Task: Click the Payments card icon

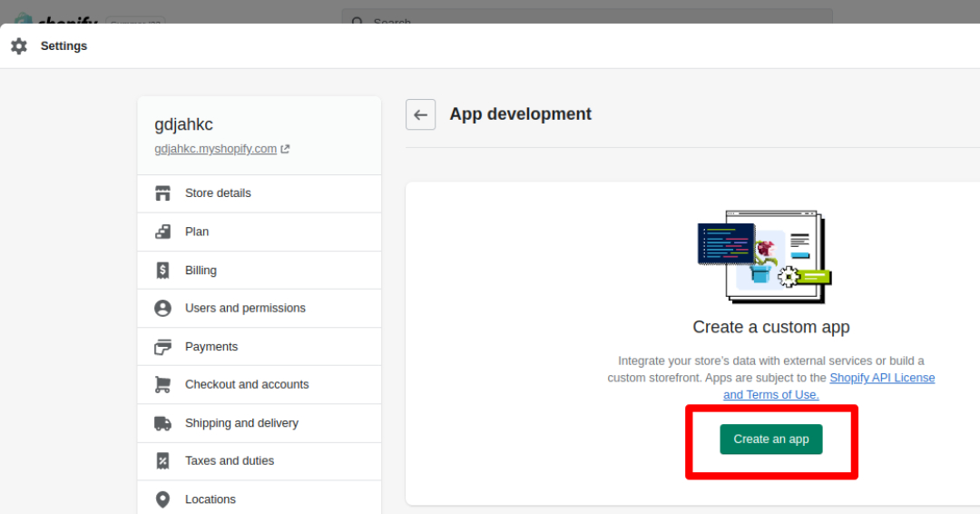Action: tap(162, 347)
